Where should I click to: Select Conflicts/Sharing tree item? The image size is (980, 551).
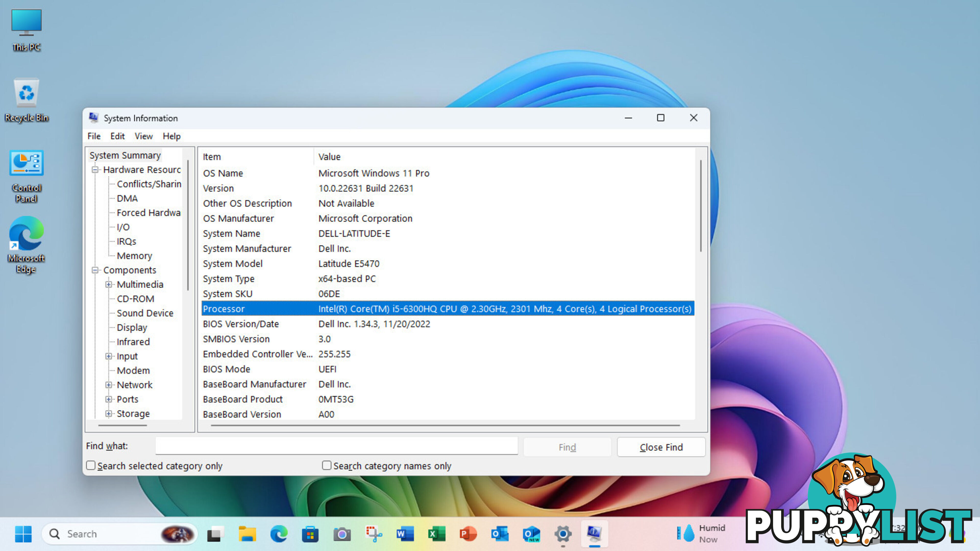pyautogui.click(x=149, y=184)
